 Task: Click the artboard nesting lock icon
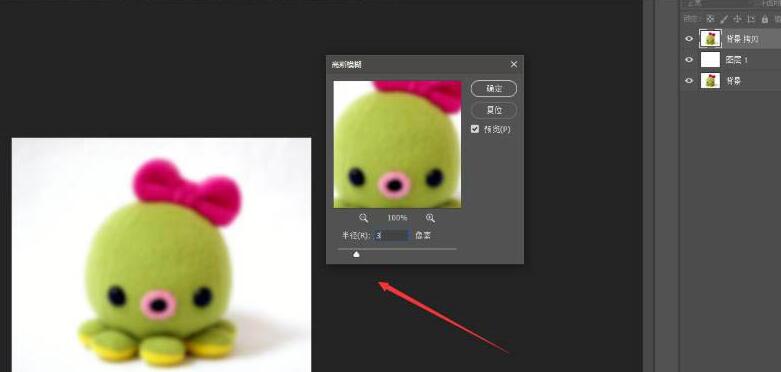751,19
